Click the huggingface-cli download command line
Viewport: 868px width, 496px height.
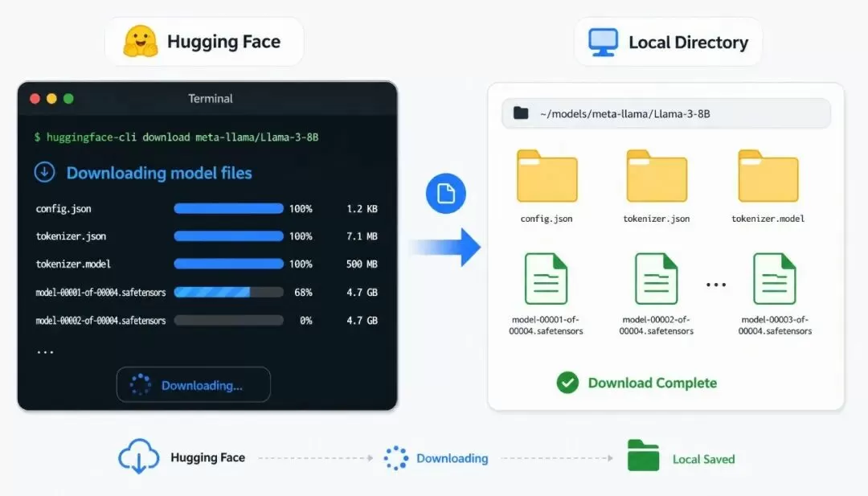177,137
